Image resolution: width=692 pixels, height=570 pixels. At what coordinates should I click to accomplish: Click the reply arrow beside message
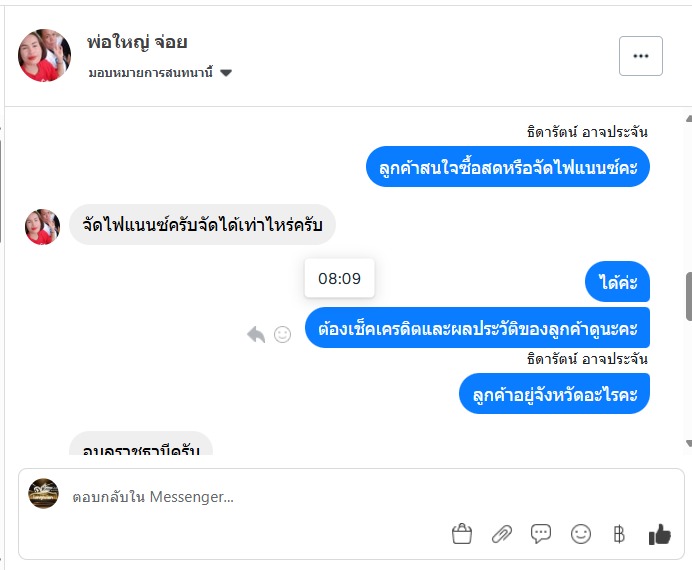pyautogui.click(x=256, y=334)
